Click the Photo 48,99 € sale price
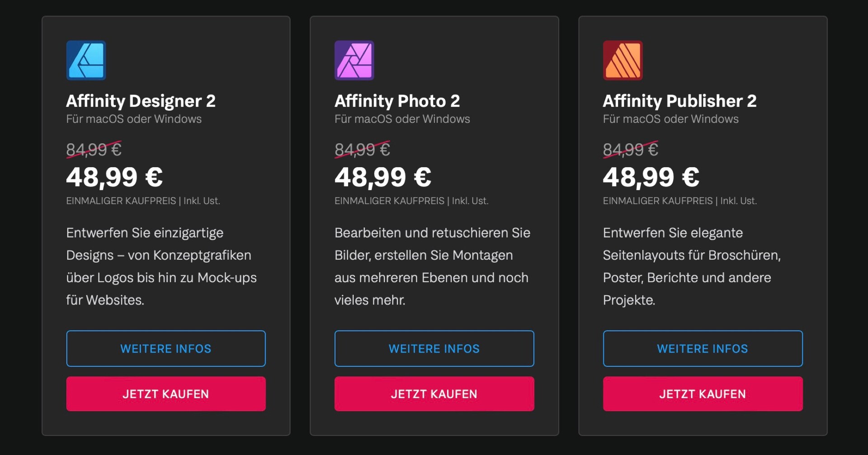868x455 pixels. [383, 177]
